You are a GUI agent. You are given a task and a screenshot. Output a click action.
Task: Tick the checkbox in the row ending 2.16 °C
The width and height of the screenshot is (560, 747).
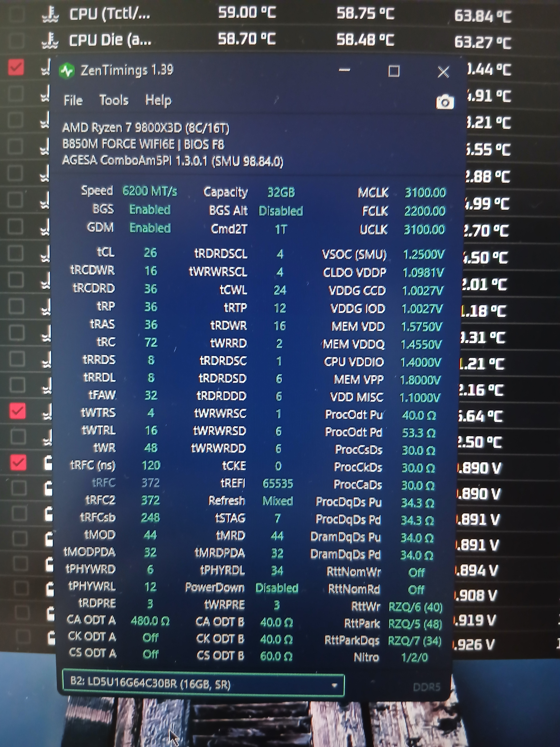click(17, 385)
